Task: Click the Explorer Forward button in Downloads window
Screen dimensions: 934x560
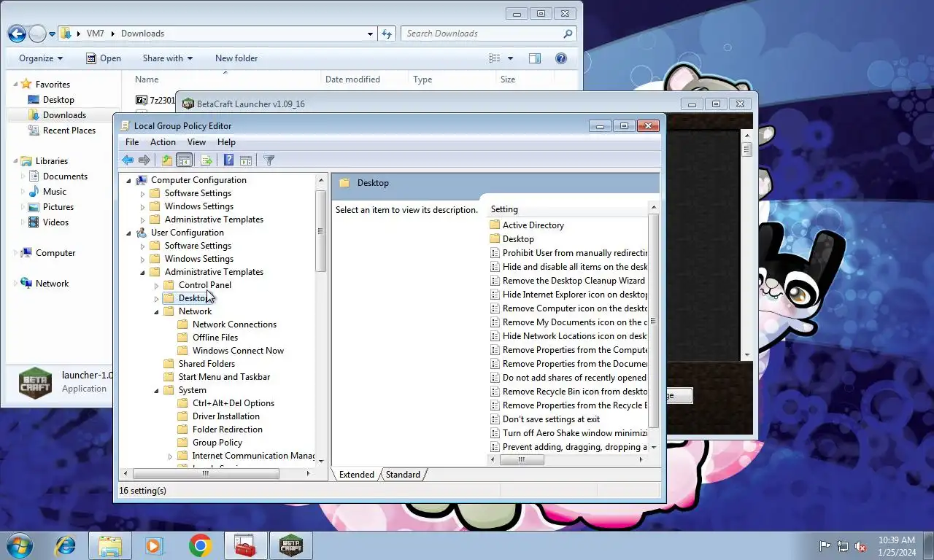Action: point(36,34)
